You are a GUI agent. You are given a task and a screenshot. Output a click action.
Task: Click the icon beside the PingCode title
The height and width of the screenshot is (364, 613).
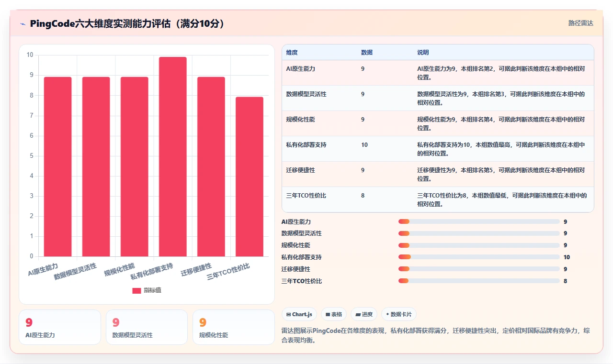[x=23, y=23]
